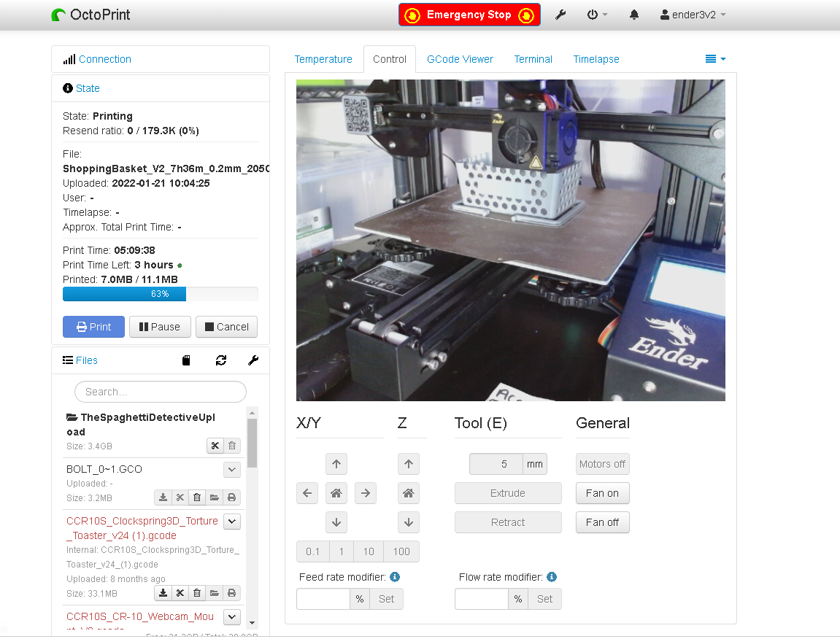This screenshot has width=840, height=639.
Task: Switch to the Terminal tab
Action: (533, 60)
